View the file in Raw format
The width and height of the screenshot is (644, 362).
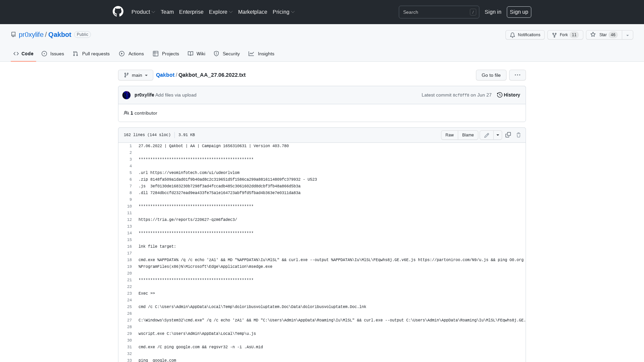coord(449,135)
